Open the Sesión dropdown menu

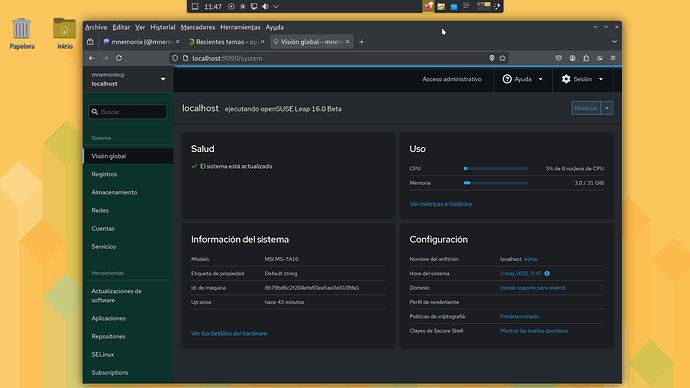[x=582, y=79]
